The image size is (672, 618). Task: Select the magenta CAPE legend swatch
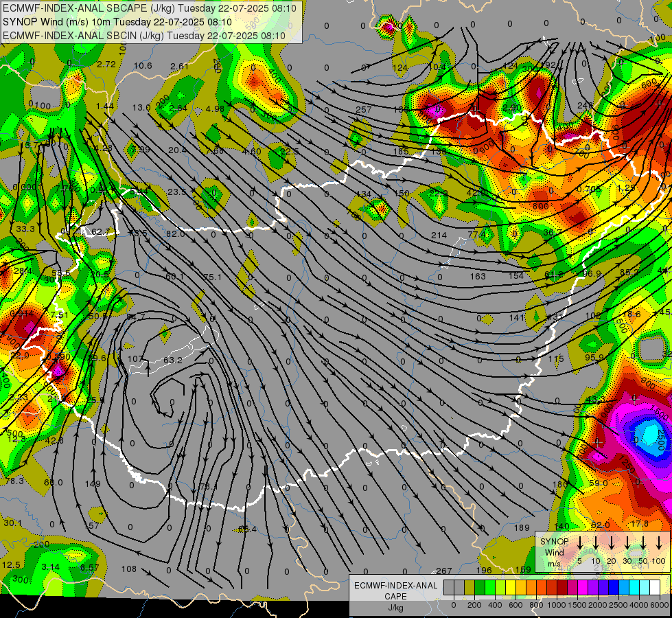(x=583, y=587)
